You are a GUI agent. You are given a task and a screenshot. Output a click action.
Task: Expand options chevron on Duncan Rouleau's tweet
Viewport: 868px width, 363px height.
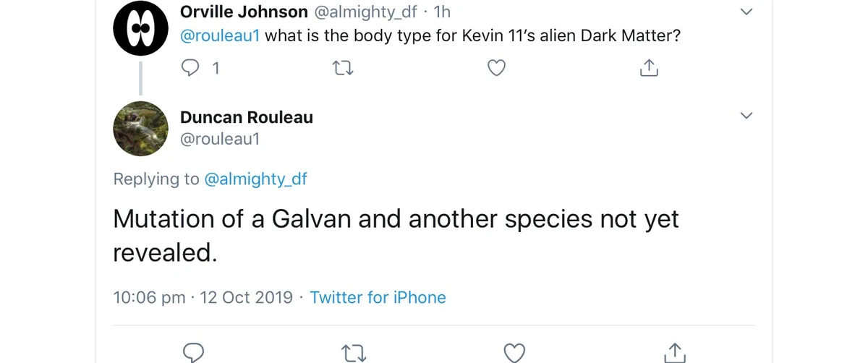pos(746,116)
